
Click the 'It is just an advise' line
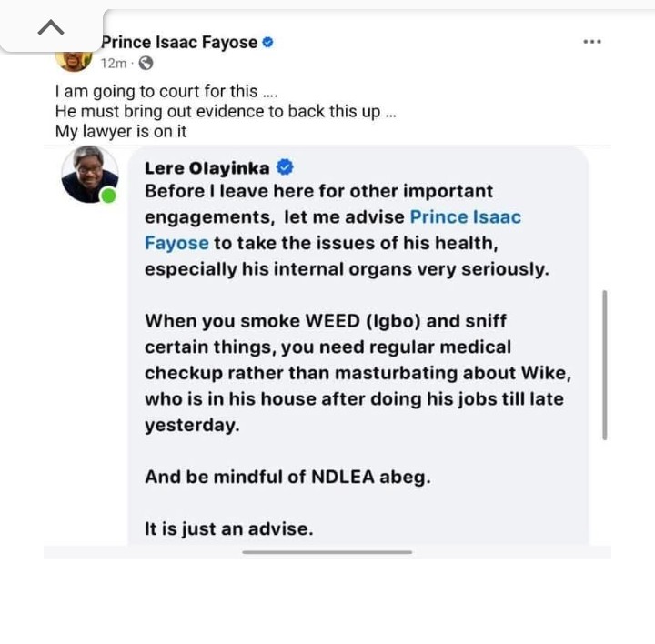(228, 528)
